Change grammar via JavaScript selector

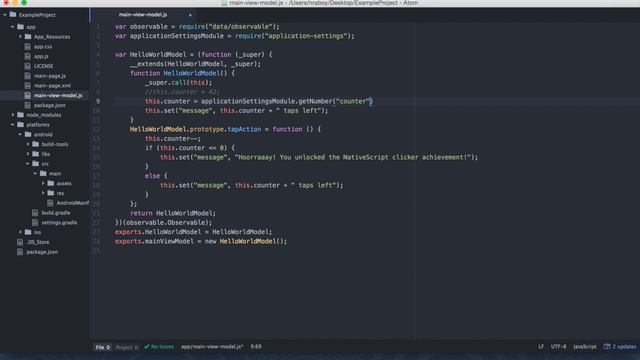pos(584,347)
